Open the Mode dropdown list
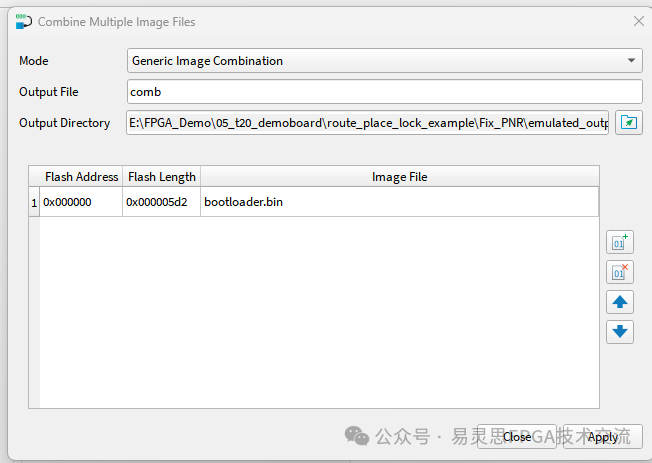652x463 pixels. [x=384, y=61]
